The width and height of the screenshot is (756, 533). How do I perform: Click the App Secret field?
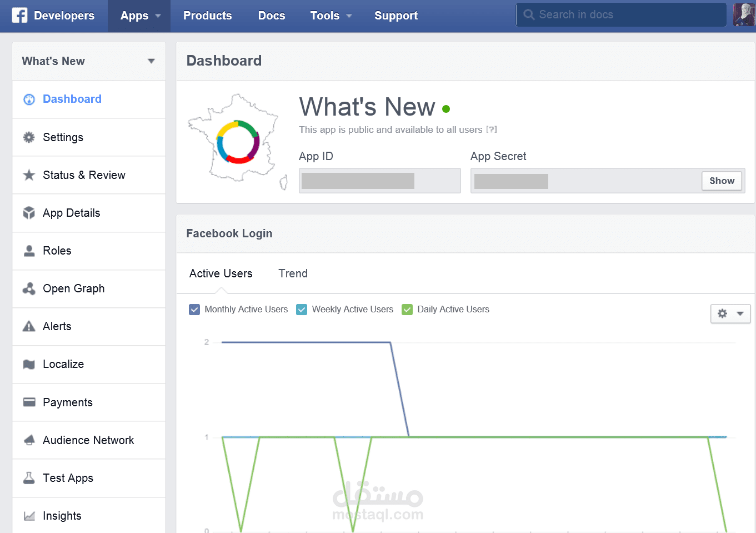click(x=608, y=181)
